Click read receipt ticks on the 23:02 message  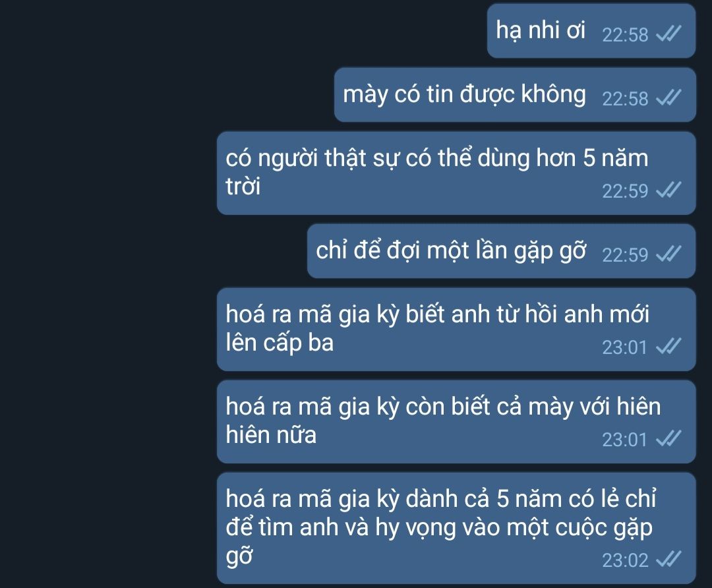click(x=669, y=560)
